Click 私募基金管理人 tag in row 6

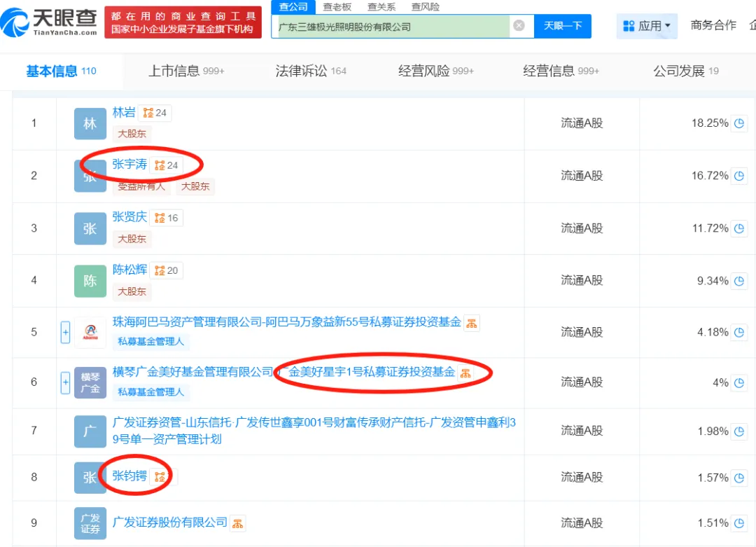[x=151, y=392]
